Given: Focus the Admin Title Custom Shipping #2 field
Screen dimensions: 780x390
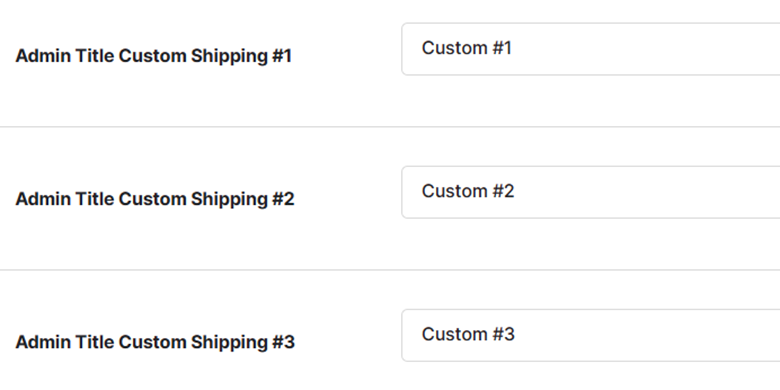Looking at the screenshot, I should tap(590, 192).
